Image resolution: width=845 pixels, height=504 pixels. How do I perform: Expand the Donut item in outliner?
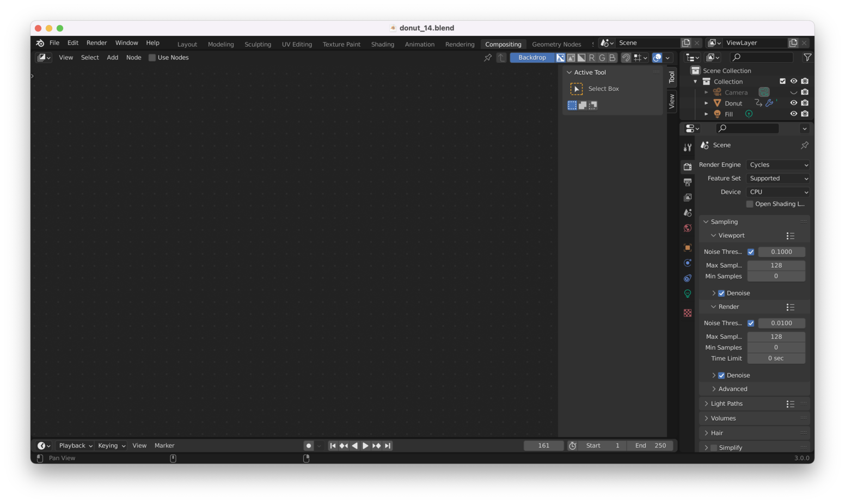pos(706,103)
